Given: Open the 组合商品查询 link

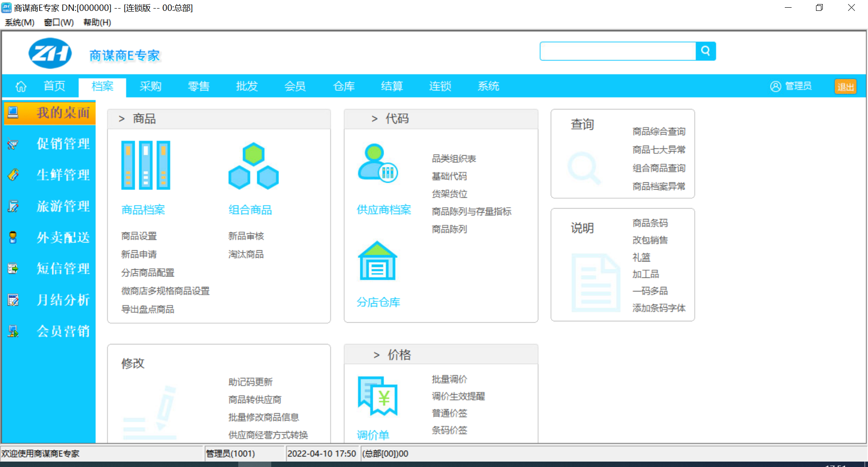Looking at the screenshot, I should [x=659, y=168].
